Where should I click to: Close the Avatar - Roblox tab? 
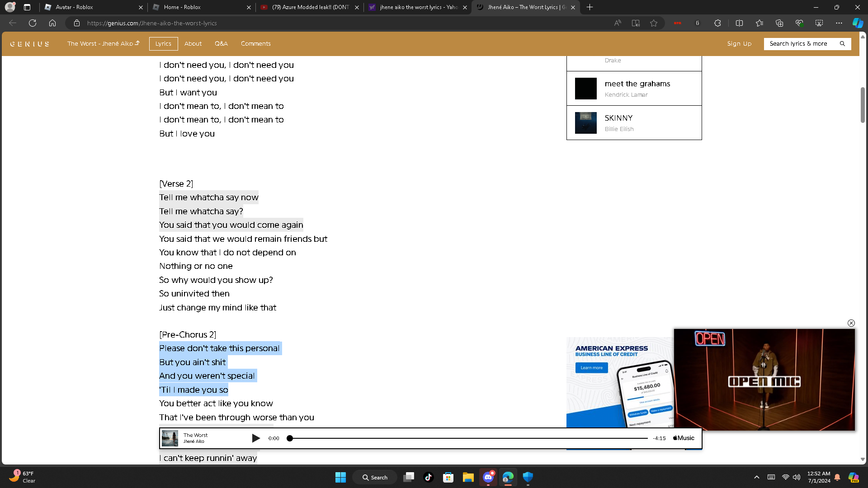point(141,7)
